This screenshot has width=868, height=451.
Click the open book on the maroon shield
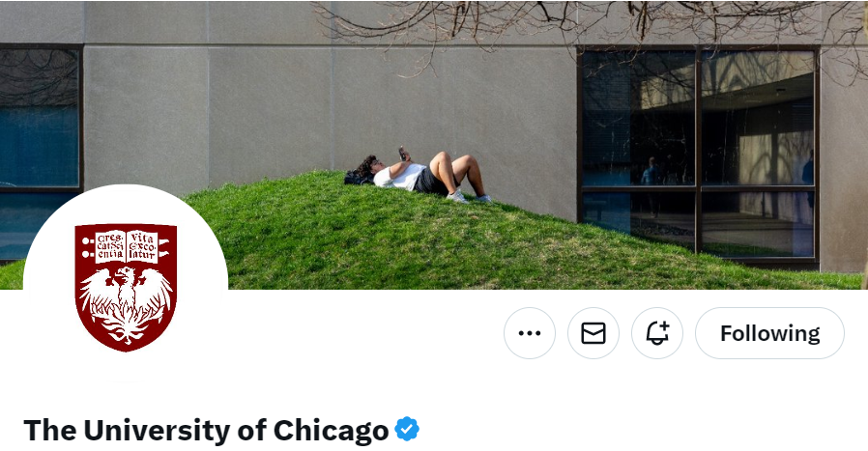click(x=127, y=245)
